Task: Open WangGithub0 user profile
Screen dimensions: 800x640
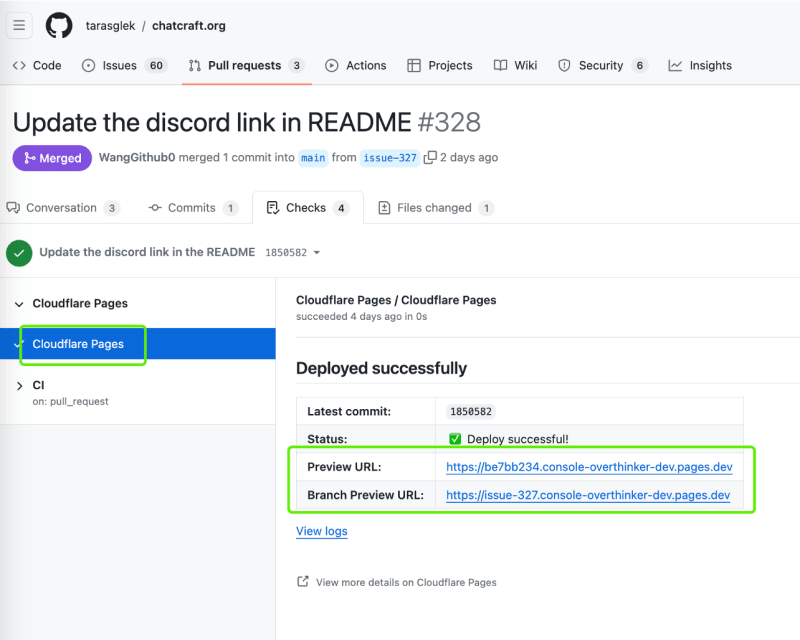Action: (x=137, y=157)
